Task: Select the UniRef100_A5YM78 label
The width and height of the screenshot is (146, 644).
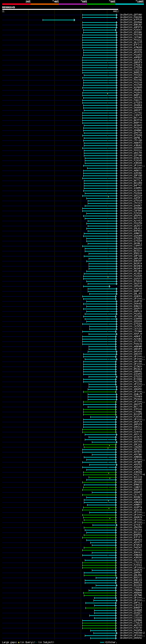Action: [x=131, y=52]
